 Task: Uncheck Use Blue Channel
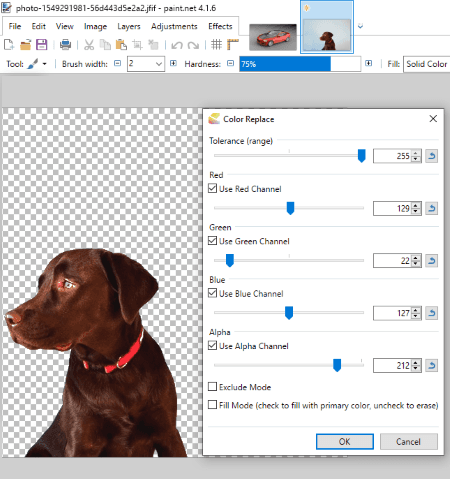pos(212,293)
